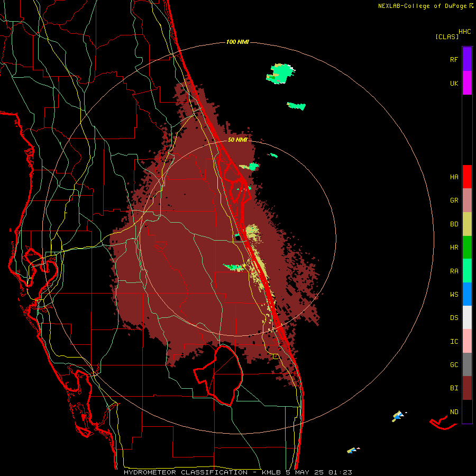This screenshot has width=476, height=476.
Task: Click the WS blue legend swatch
Action: (467, 294)
